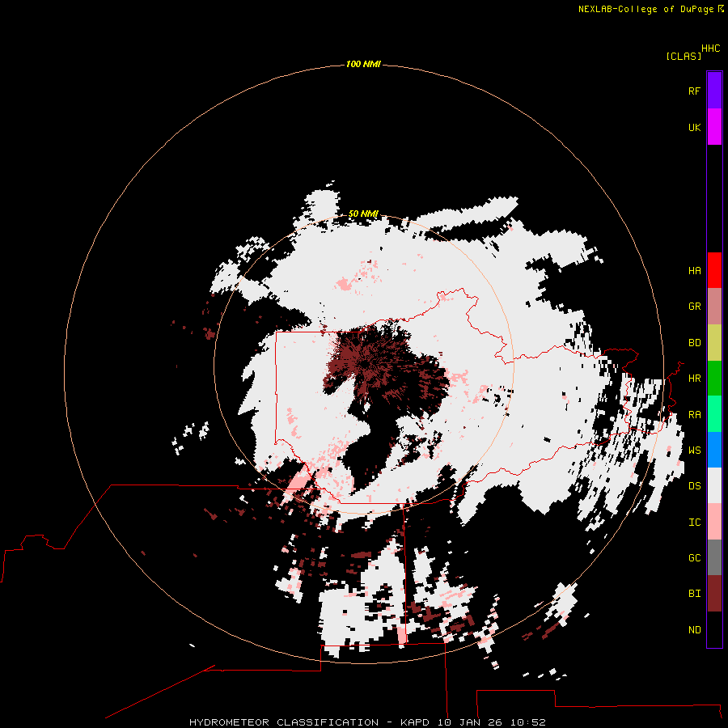Click the 10:52 timestamp
728x728 pixels.
[527, 722]
